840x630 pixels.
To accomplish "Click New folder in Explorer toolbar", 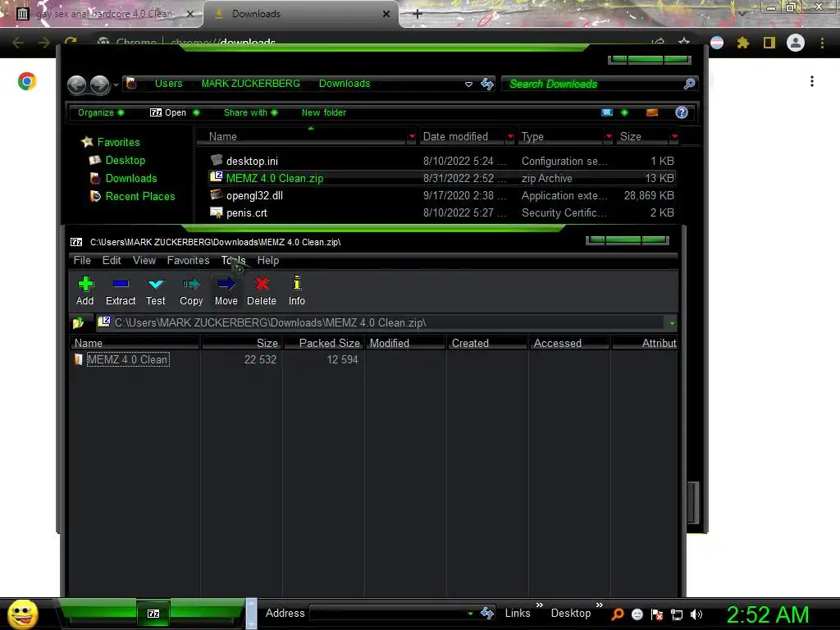I will click(323, 112).
